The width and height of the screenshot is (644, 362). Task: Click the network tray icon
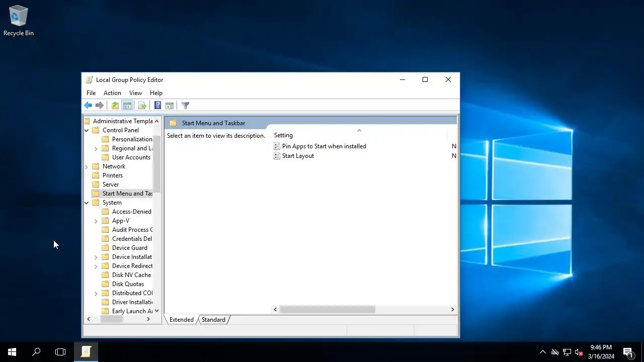567,352
